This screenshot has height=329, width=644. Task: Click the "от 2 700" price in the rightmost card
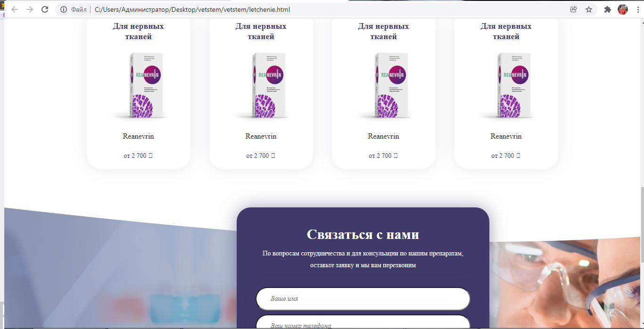coord(506,156)
